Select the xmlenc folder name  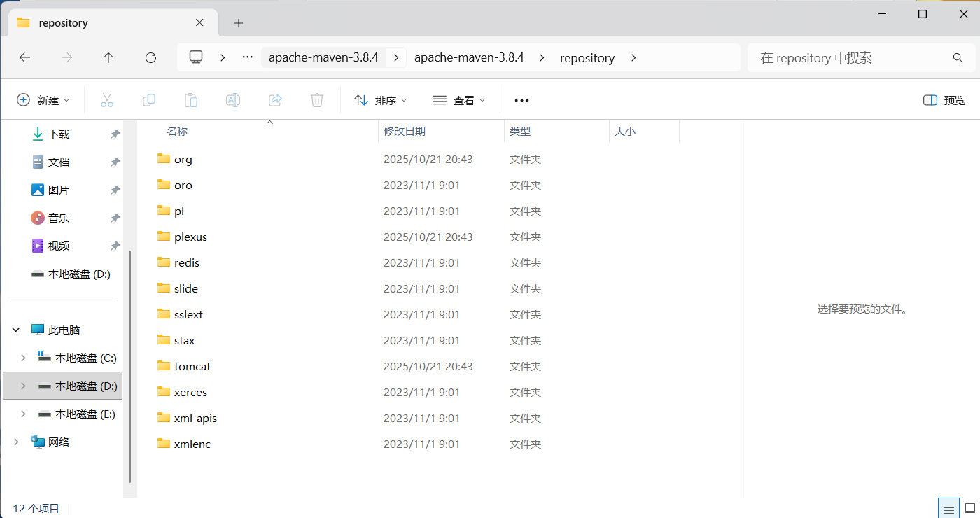coord(192,444)
